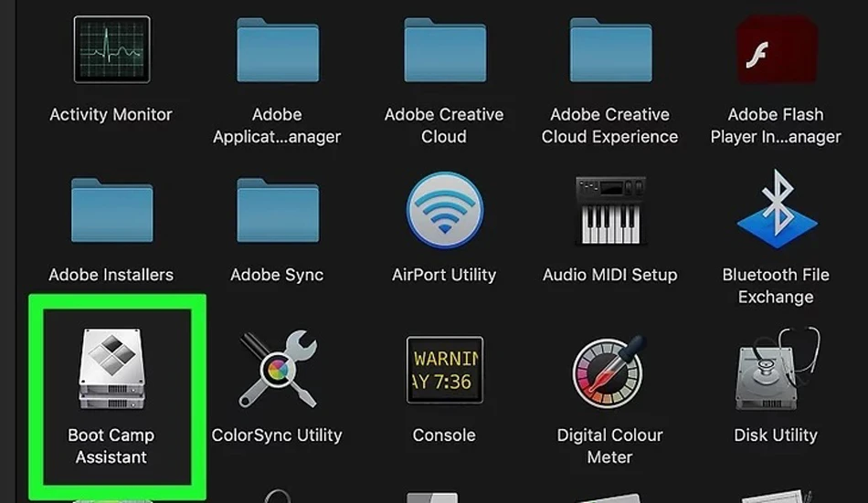
Task: Click the "Adobe Creative Cloud Experience" label
Action: pyautogui.click(x=610, y=126)
